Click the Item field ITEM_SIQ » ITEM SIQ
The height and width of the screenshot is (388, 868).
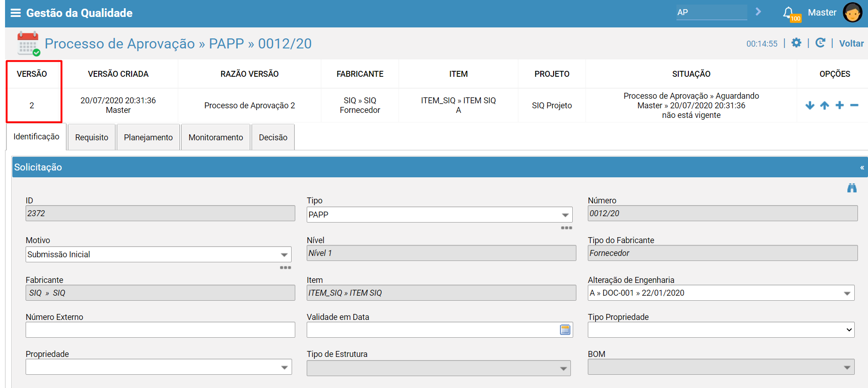[x=442, y=293]
